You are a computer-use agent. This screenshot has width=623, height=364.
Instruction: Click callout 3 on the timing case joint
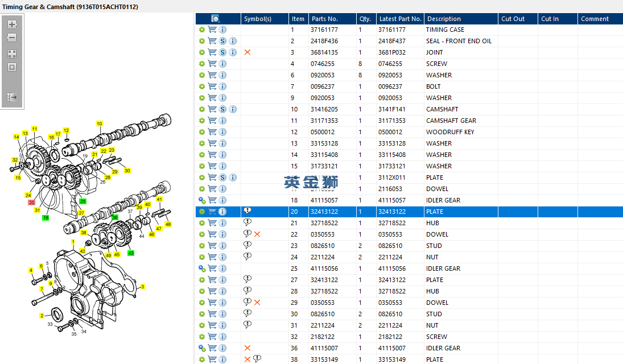pyautogui.click(x=143, y=287)
